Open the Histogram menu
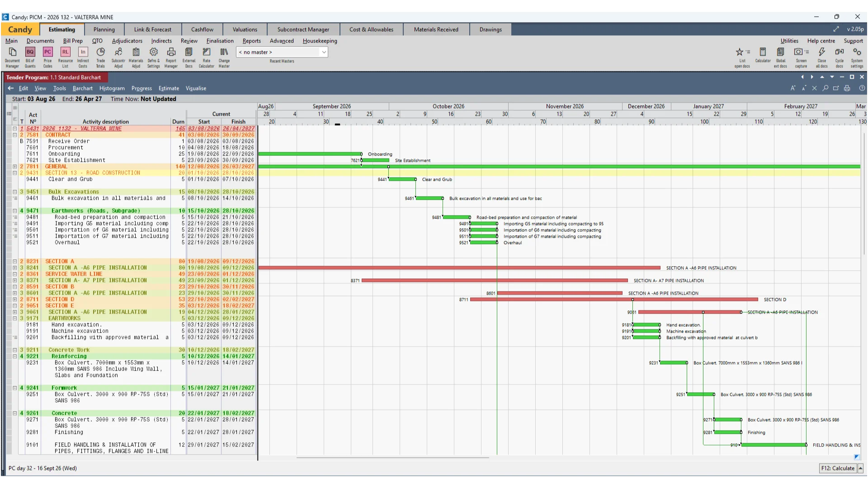The image size is (868, 488). point(112,88)
